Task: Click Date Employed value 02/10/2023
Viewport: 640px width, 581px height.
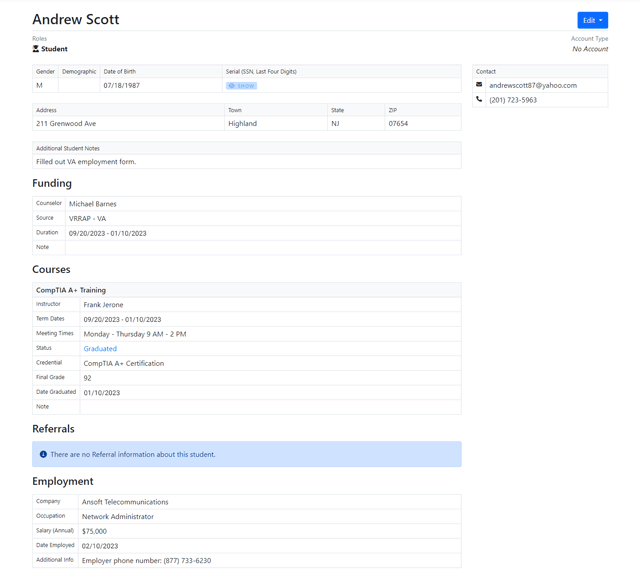Action: point(100,546)
